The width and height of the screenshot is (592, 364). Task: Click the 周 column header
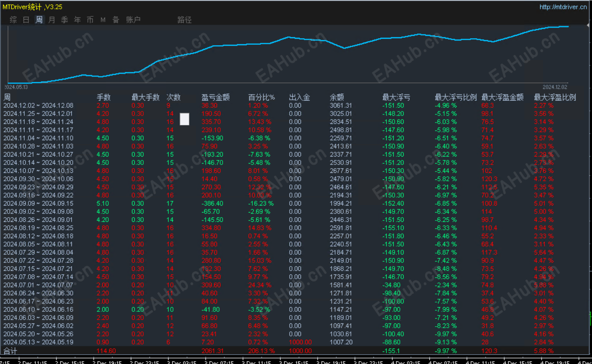coord(7,97)
